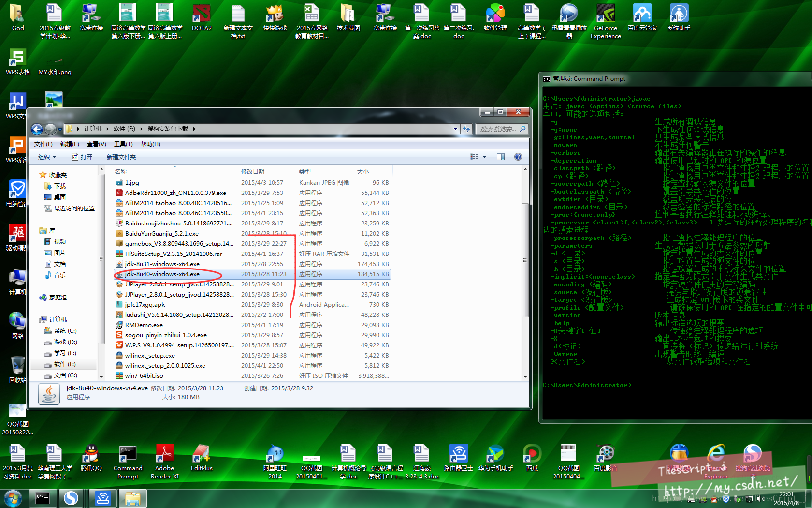Open the 技术截图 folder on desktop
The height and width of the screenshot is (508, 812).
348,17
